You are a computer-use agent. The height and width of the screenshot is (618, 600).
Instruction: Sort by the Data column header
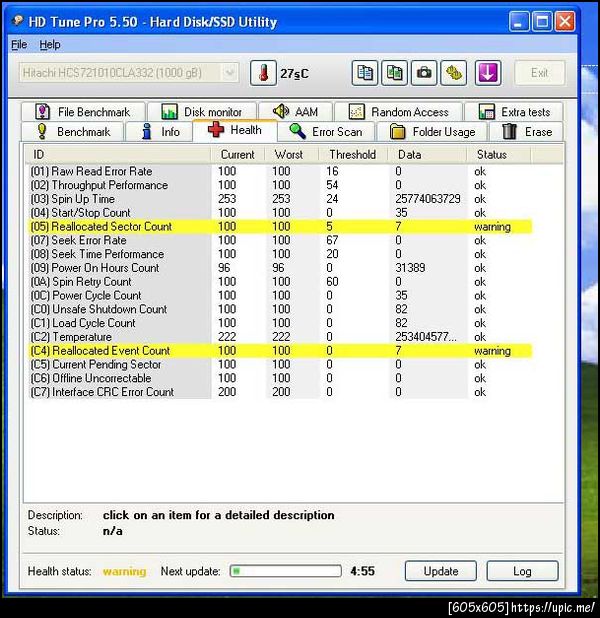pos(427,154)
